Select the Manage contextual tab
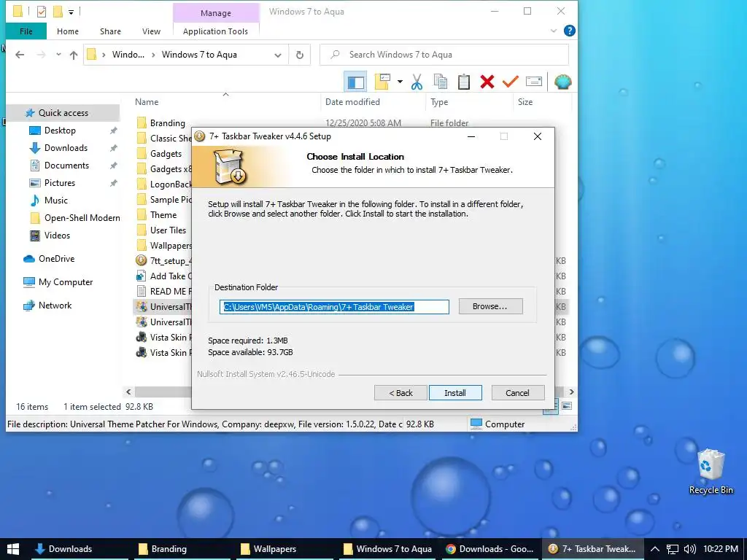747x560 pixels. [x=216, y=13]
